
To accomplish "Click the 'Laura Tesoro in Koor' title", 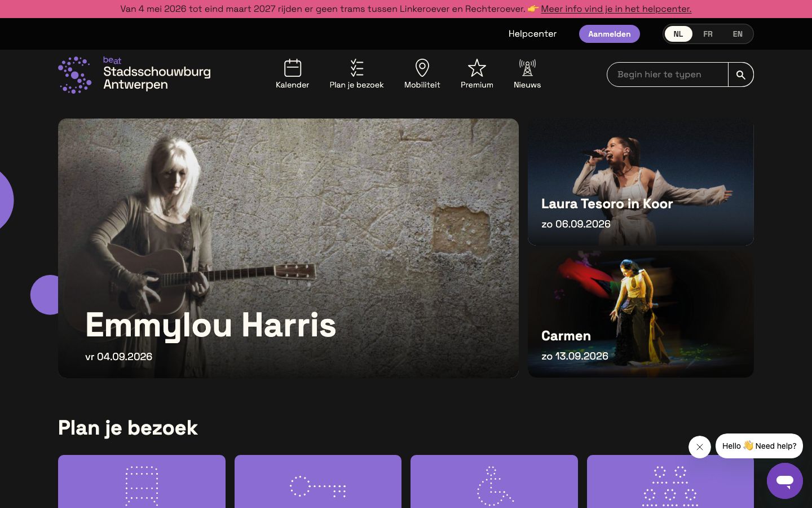I will point(607,204).
